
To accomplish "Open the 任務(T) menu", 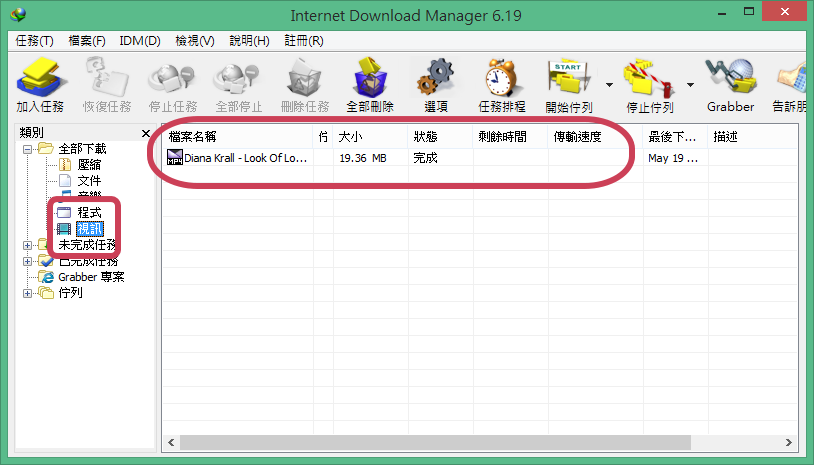I will point(35,41).
